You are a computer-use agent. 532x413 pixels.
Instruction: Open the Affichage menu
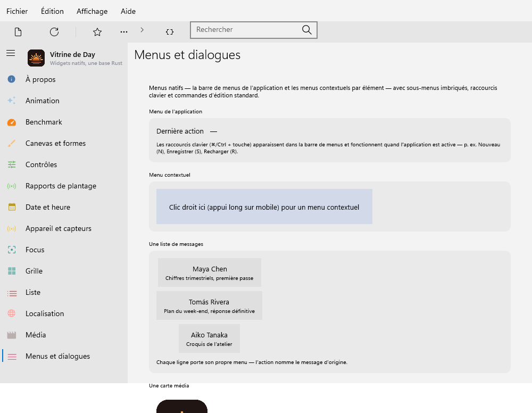[x=92, y=11]
